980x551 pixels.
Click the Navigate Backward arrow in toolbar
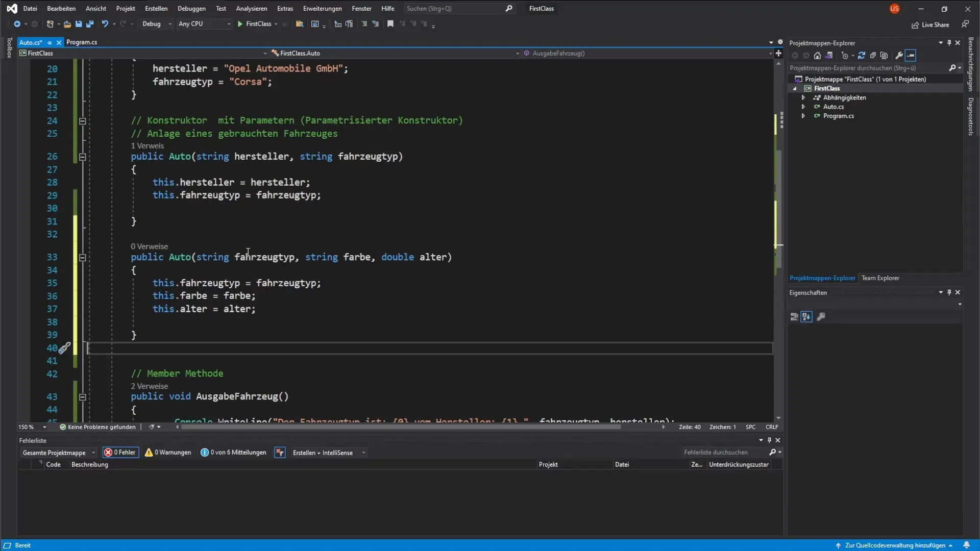[17, 24]
